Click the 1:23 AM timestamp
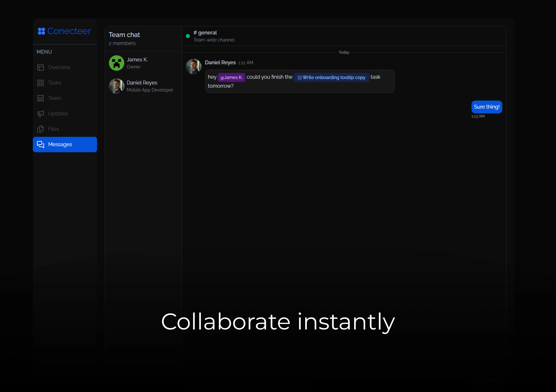The image size is (556, 392). 478,117
